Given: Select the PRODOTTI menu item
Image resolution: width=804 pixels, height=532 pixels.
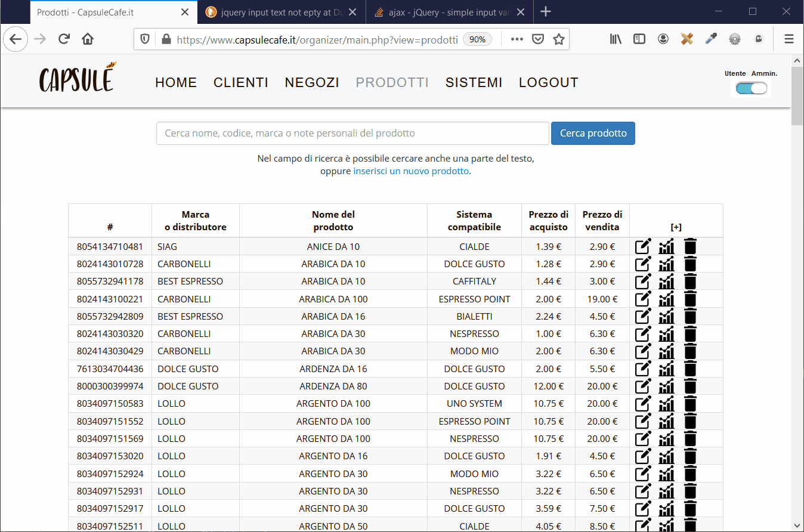Looking at the screenshot, I should pyautogui.click(x=392, y=83).
